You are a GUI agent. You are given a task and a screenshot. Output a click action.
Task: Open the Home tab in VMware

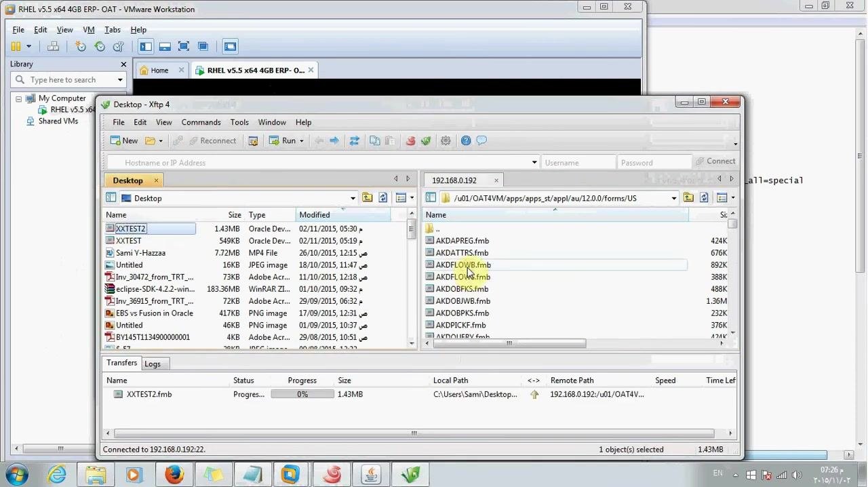click(159, 70)
